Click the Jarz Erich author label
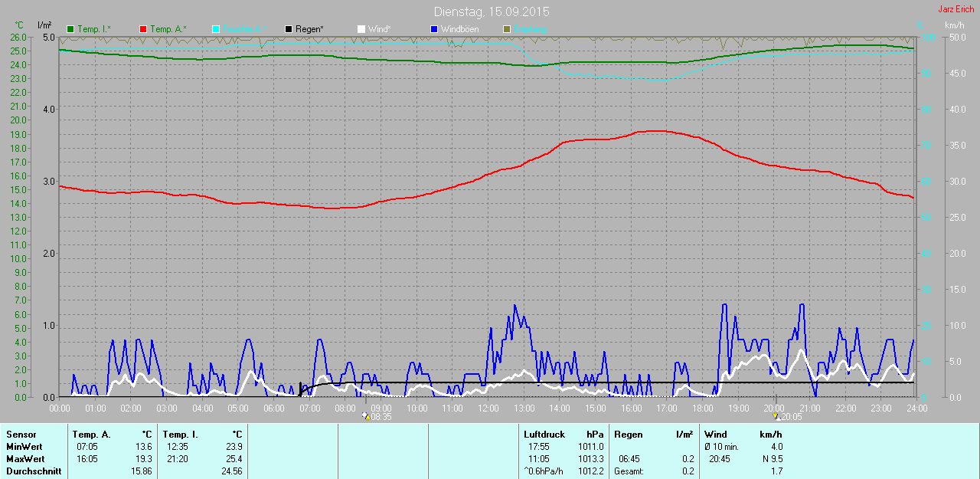This screenshot has height=479, width=980. (955, 9)
